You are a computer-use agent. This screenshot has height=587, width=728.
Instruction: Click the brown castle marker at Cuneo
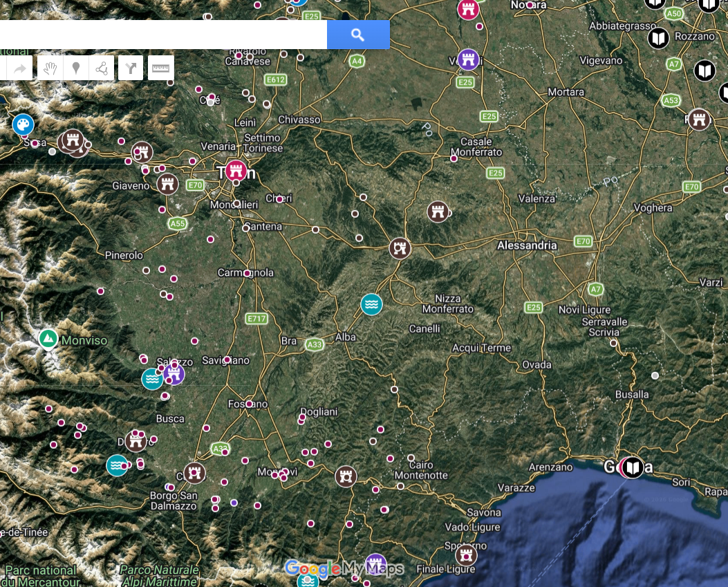pos(194,473)
